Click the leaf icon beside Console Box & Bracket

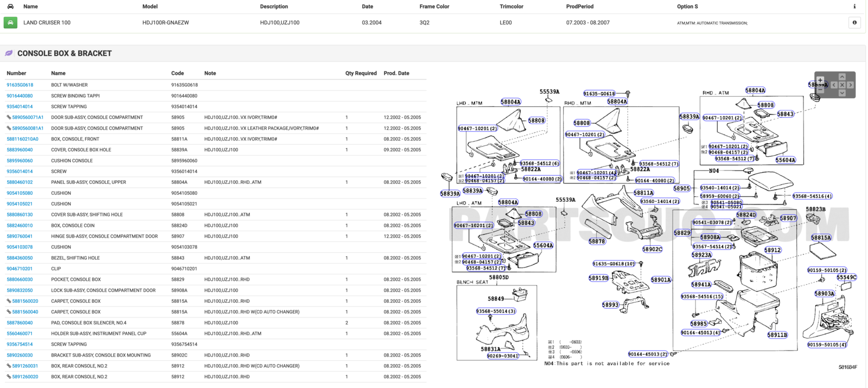9,53
